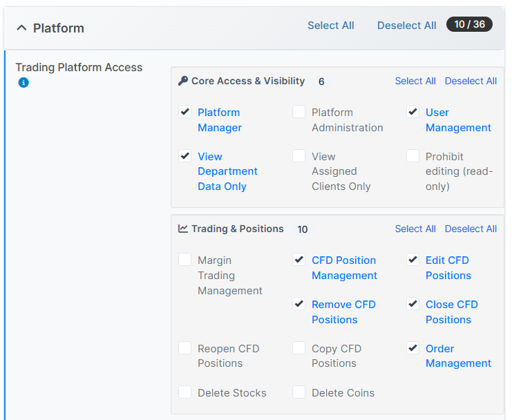Click Deselect All in the Platform header

tap(406, 26)
